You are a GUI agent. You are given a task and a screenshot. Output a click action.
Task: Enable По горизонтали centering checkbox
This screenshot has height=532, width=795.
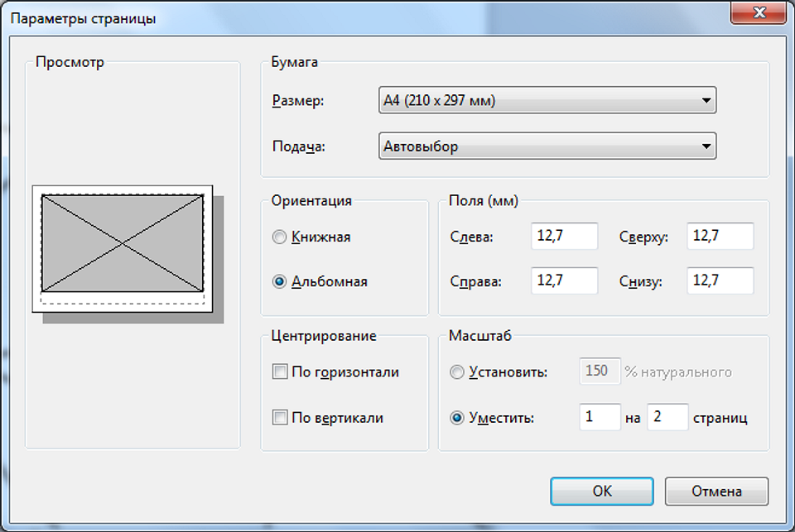[280, 372]
